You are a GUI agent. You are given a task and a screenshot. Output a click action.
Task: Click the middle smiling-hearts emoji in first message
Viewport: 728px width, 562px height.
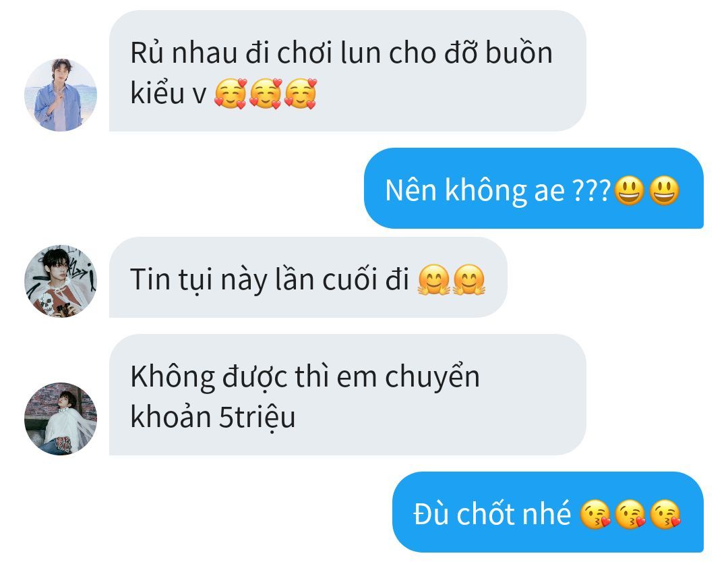pos(266,94)
